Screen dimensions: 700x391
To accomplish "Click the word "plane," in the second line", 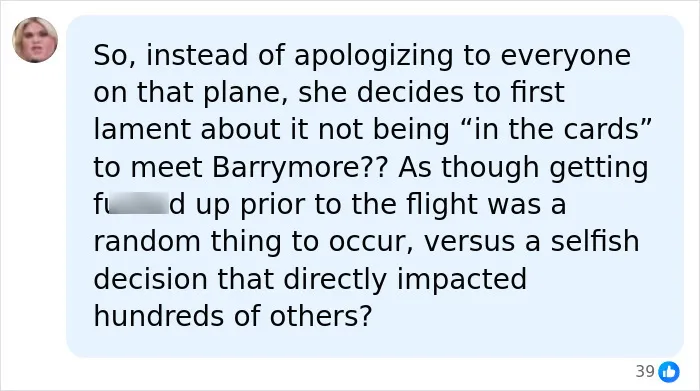I will pos(245,94).
